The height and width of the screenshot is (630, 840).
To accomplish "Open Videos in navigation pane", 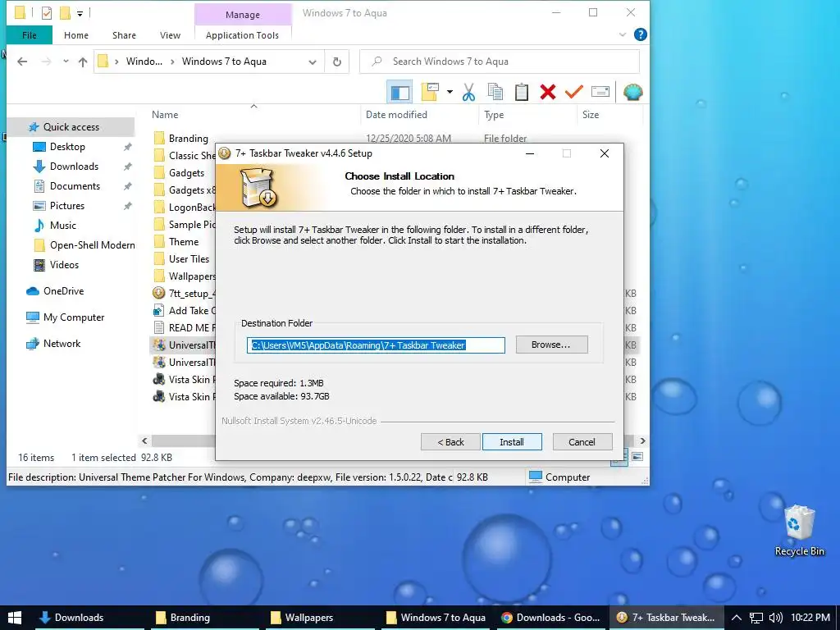I will 64,265.
